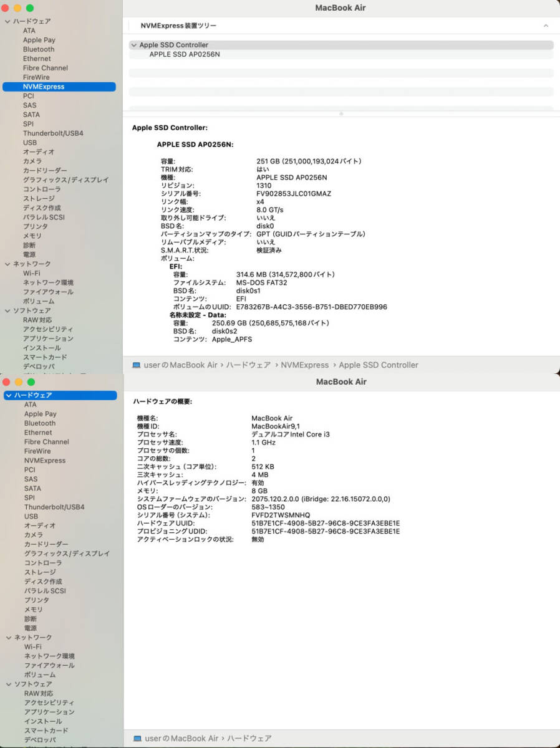Click NVMExpress in the breadcrumb trail
Viewport: 560px width, 748px height.
[x=305, y=365]
